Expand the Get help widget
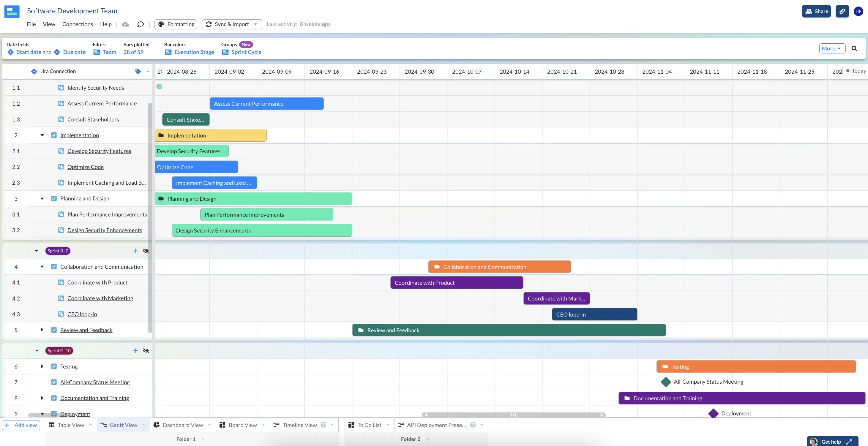Viewport: 868px width, 446px height. 849,442
